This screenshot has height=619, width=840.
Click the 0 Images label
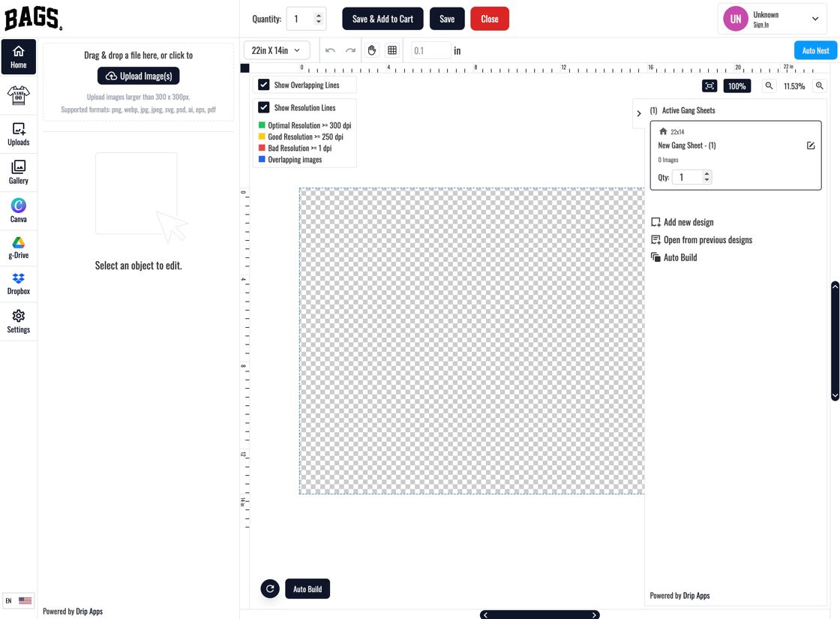tap(668, 160)
